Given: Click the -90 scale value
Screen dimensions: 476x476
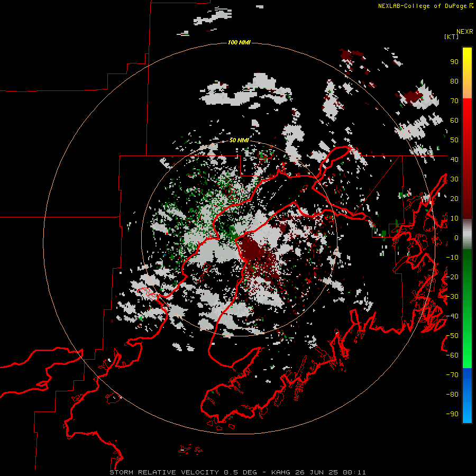Looking at the screenshot, I should (452, 414).
